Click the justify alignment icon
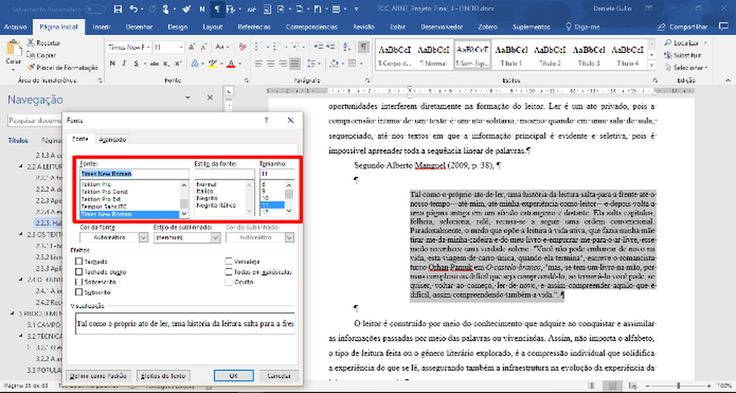Viewport: 736px width, 393px height. tap(295, 63)
